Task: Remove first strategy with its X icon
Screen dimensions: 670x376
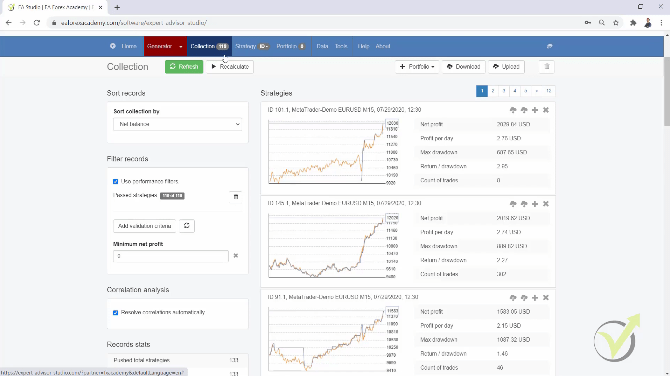Action: [546, 110]
